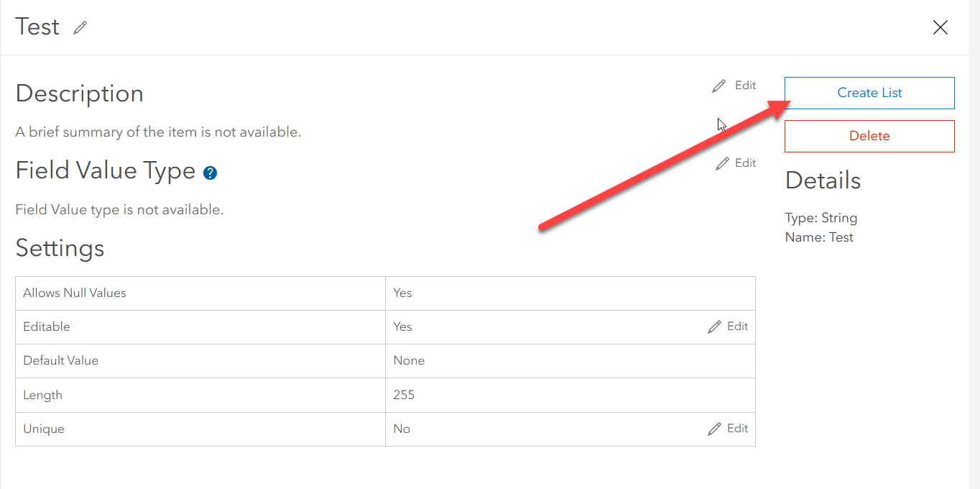Screen dimensions: 980x489
Task: Click the Create List button
Action: pos(869,93)
